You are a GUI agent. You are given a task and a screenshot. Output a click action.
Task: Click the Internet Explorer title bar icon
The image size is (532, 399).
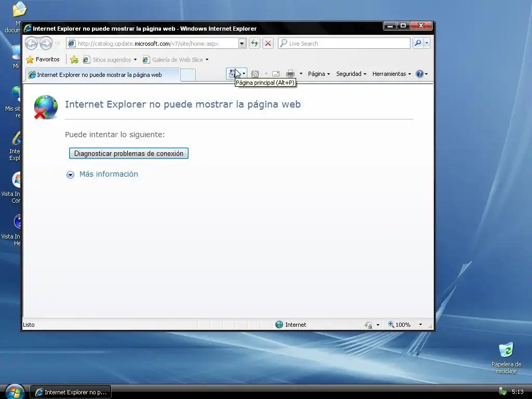28,28
